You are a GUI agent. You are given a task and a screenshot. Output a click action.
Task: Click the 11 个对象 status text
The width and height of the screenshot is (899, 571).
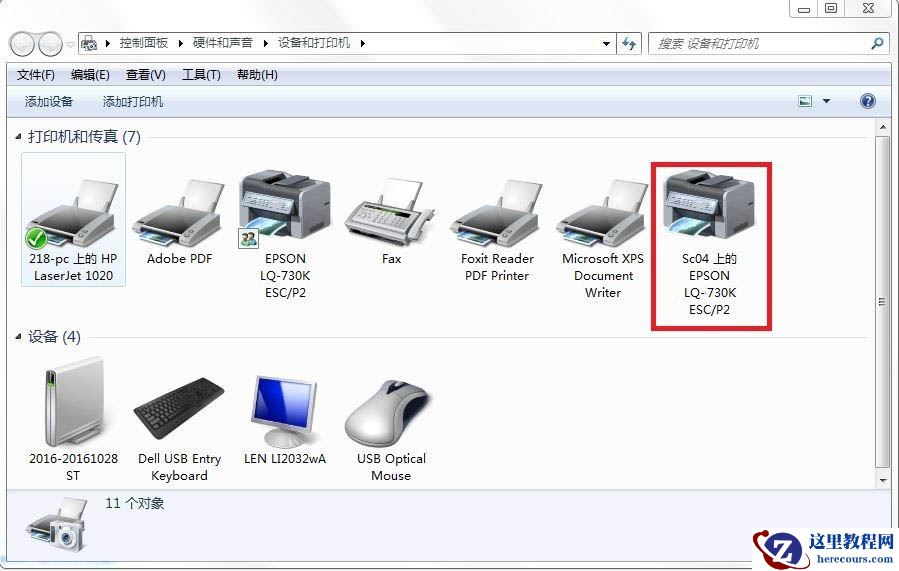(x=134, y=504)
